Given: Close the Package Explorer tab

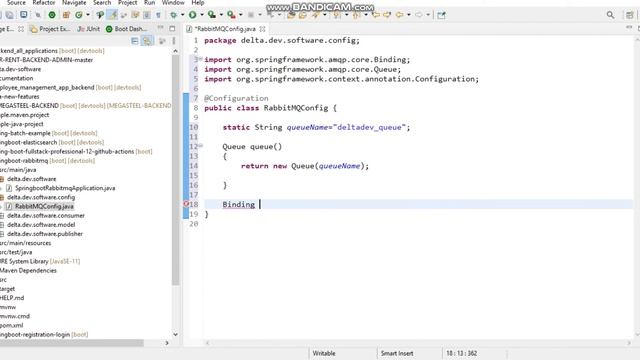Looking at the screenshot, I should pos(21,29).
